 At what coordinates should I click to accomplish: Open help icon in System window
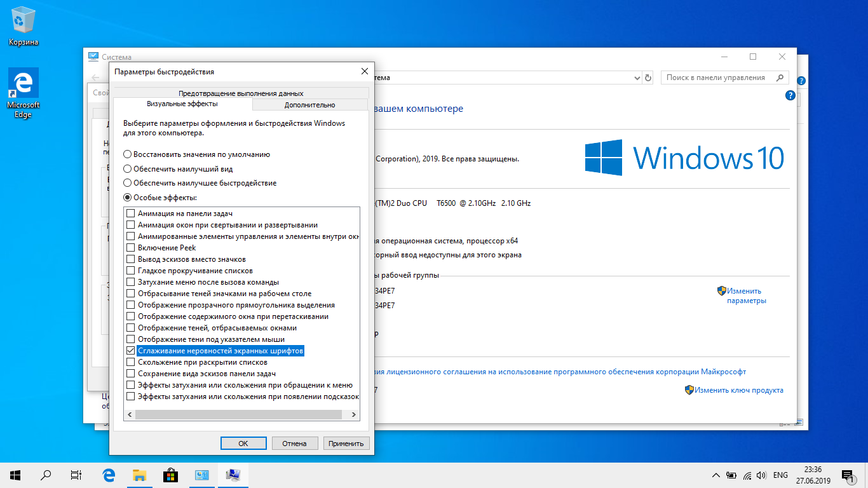click(790, 95)
